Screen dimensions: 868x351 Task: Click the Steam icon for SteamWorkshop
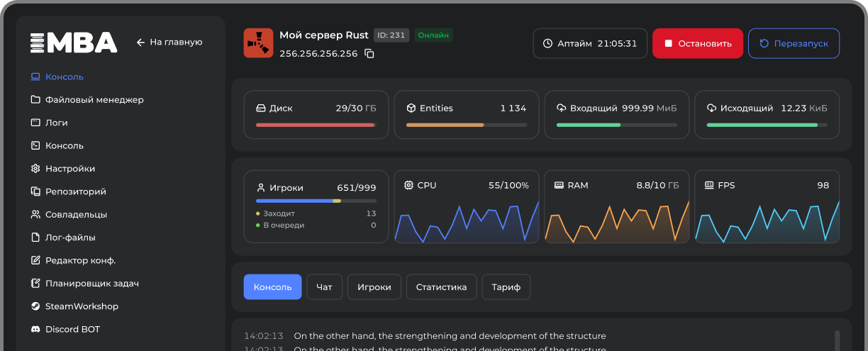click(x=35, y=306)
